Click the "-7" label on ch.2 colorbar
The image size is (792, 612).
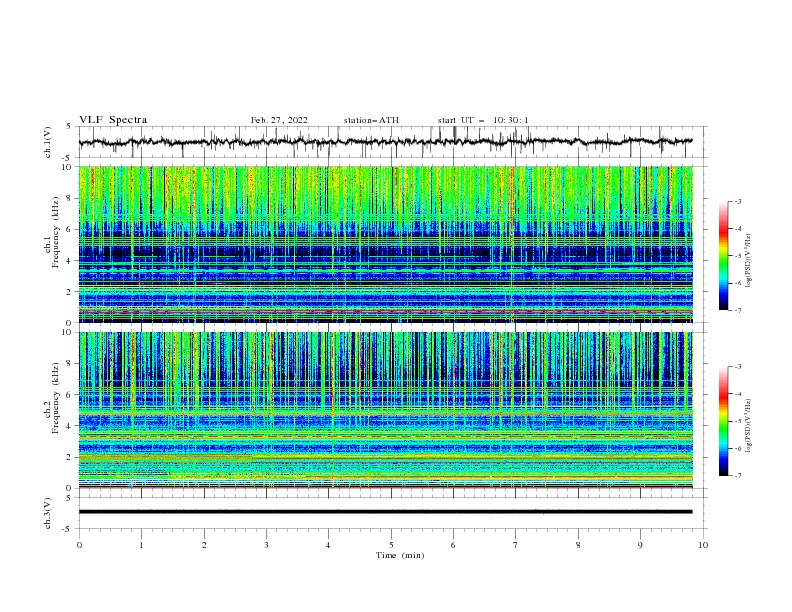[x=737, y=475]
